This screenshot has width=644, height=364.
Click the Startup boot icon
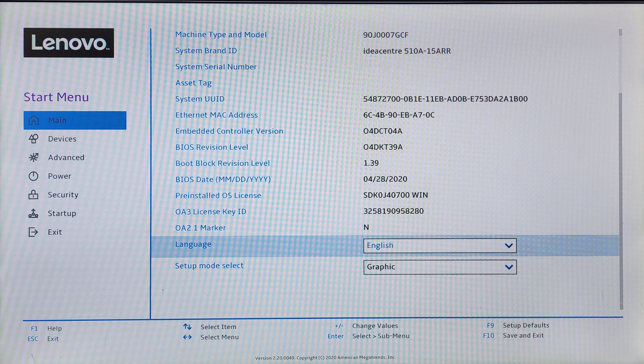pyautogui.click(x=33, y=214)
